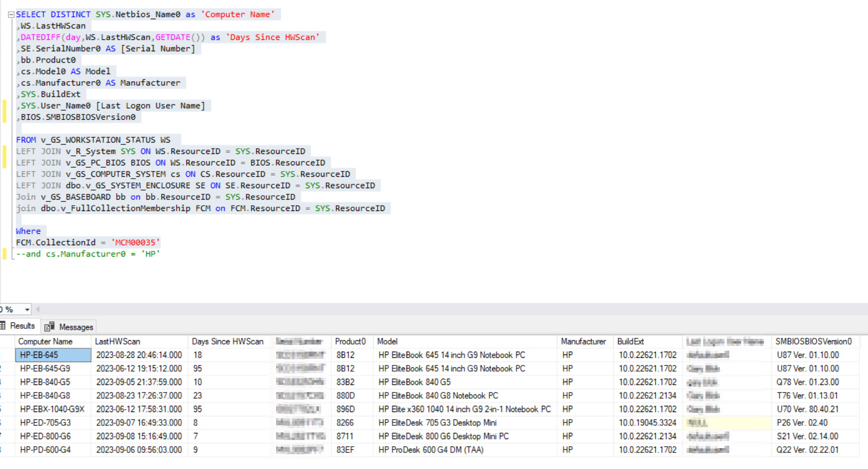Image resolution: width=868 pixels, height=469 pixels.
Task: Select the HP-EBX-1040-G9X computer name cell
Action: point(53,409)
